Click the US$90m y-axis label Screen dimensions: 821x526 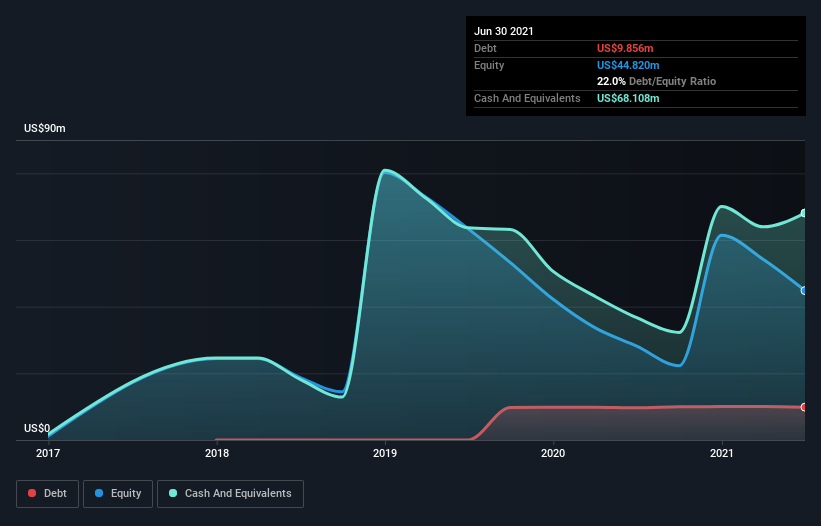coord(45,128)
